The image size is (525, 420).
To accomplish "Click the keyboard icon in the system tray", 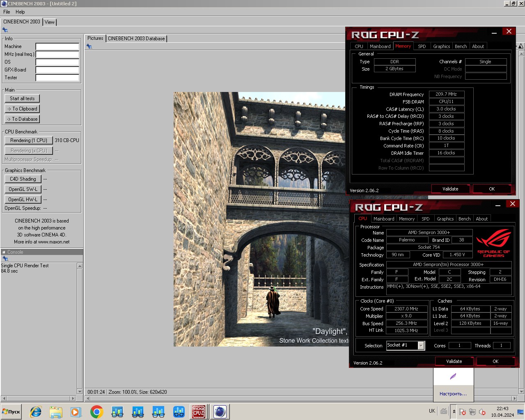I will [444, 411].
